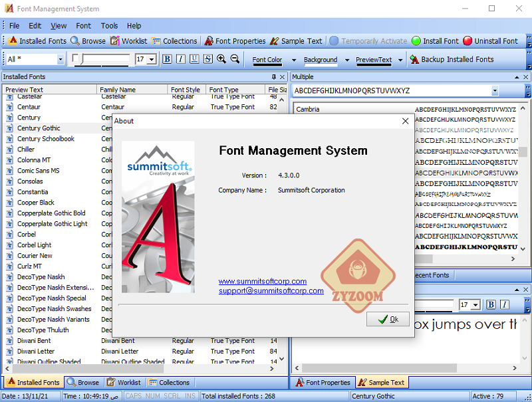532x402 pixels.
Task: Close the Multiple preview panel
Action: pos(525,77)
